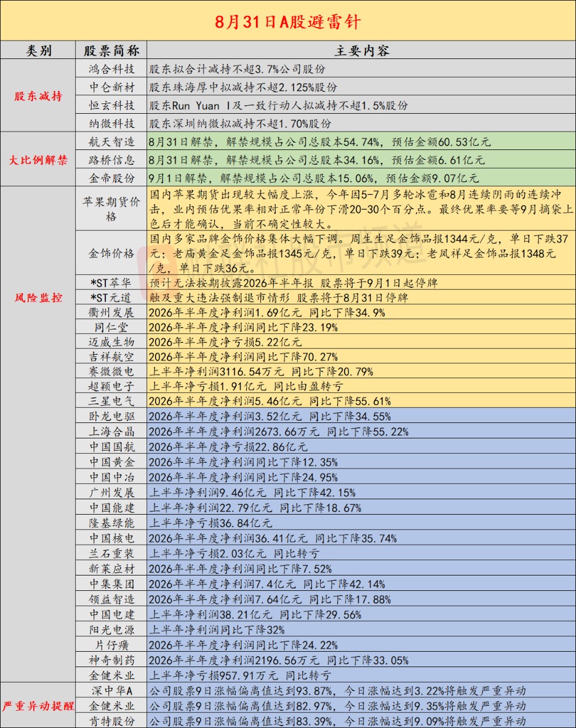Click the 深中华A stock name cell
The image size is (576, 728).
[111, 690]
